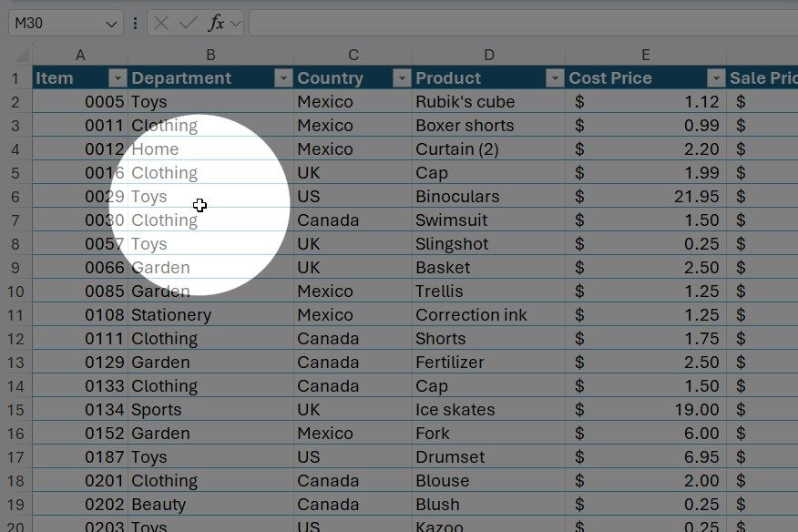
Task: Open the Item column filter dropdown
Action: click(117, 78)
